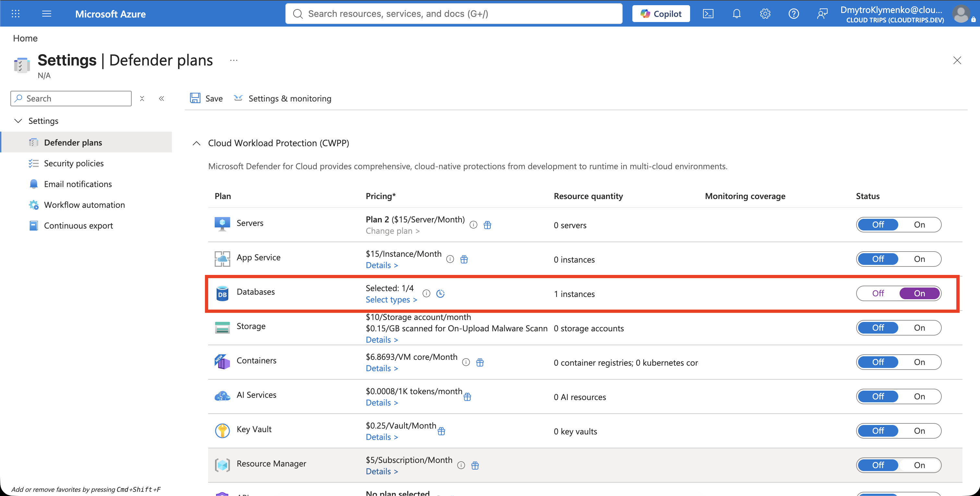The image size is (980, 496).
Task: Click the info icon in the Databases row
Action: [426, 293]
